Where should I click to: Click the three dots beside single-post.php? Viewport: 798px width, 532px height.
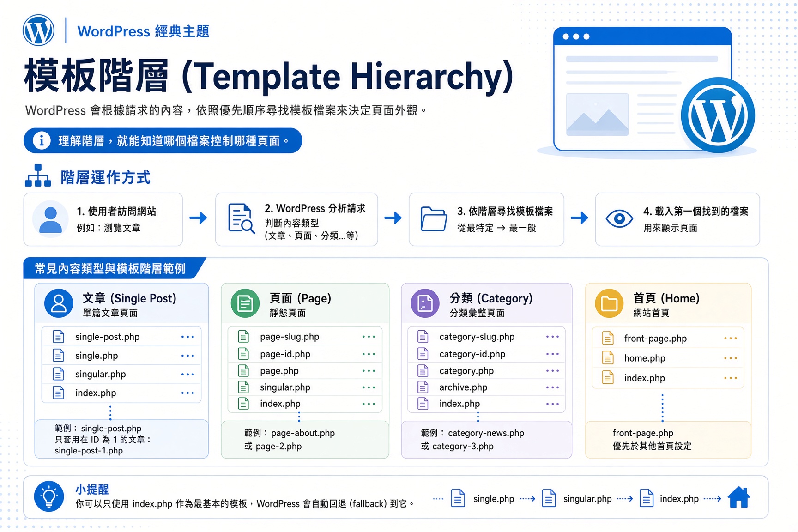tap(187, 337)
